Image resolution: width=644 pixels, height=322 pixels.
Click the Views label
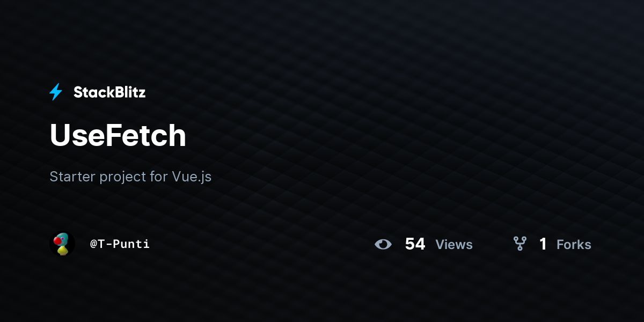[x=454, y=245]
